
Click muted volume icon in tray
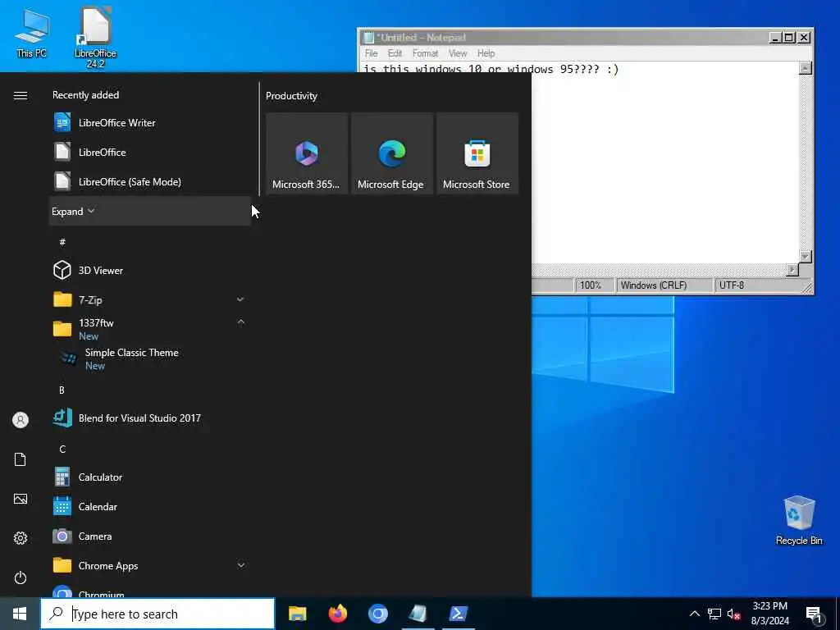coord(733,614)
